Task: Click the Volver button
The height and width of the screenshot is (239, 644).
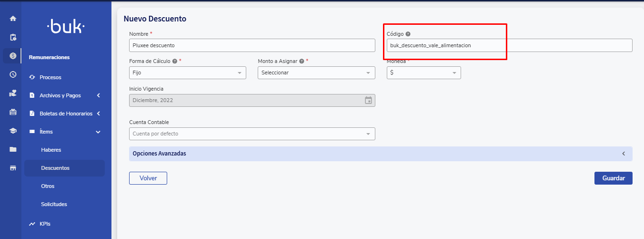Action: (x=148, y=178)
